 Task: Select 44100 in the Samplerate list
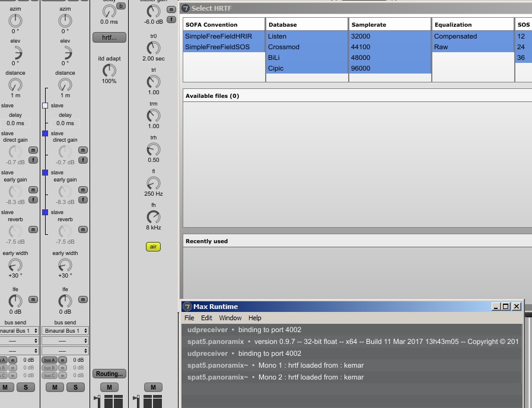coord(390,47)
